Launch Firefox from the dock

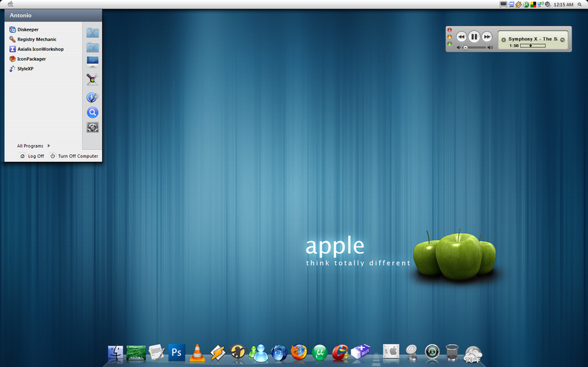coord(299,353)
